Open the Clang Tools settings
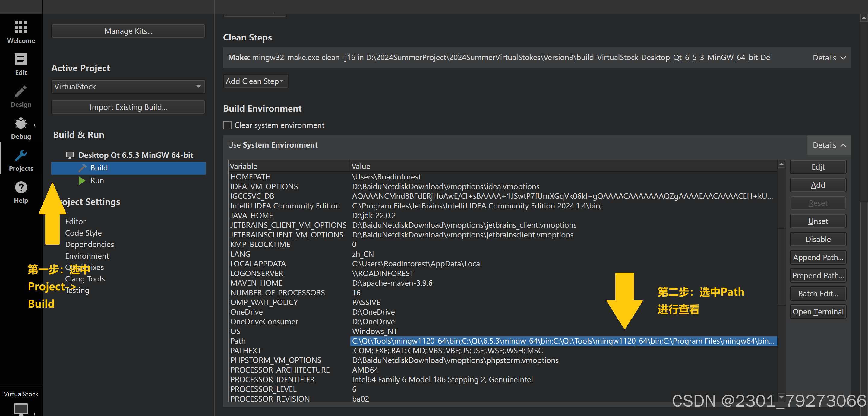Viewport: 868px width, 416px height. (85, 279)
